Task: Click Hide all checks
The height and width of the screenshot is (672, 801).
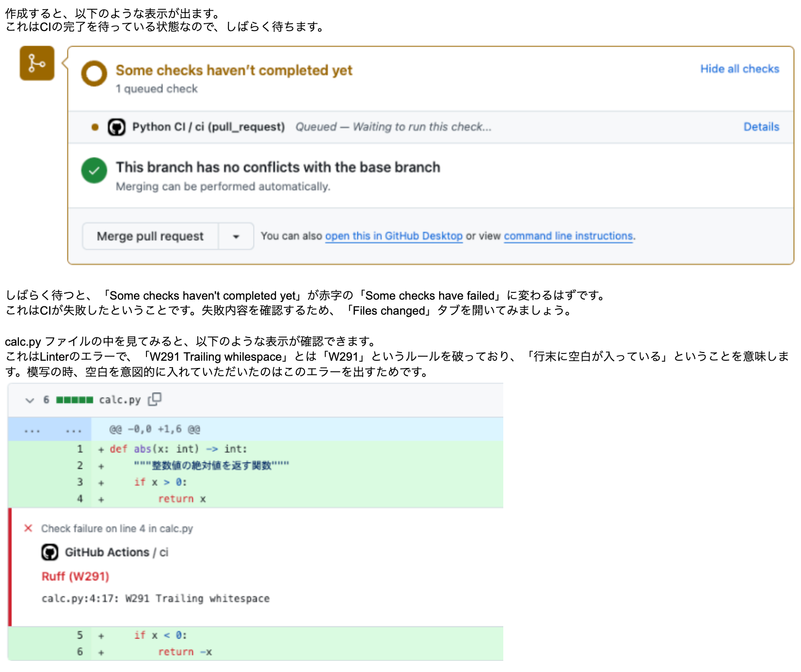Action: click(x=739, y=69)
